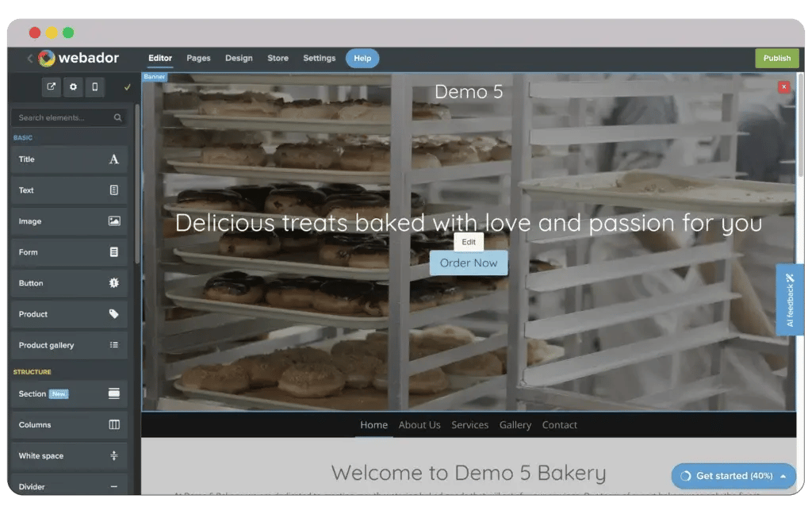This screenshot has width=812, height=514.
Task: Open the external site preview icon
Action: pyautogui.click(x=52, y=87)
